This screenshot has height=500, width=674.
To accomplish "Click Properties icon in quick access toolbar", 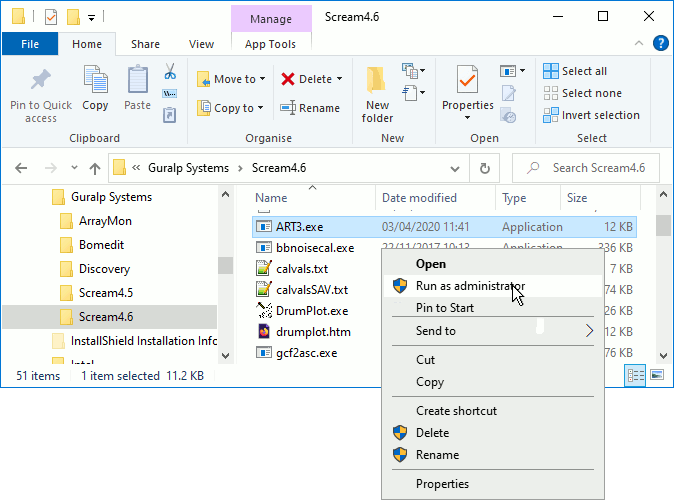I will (51, 17).
